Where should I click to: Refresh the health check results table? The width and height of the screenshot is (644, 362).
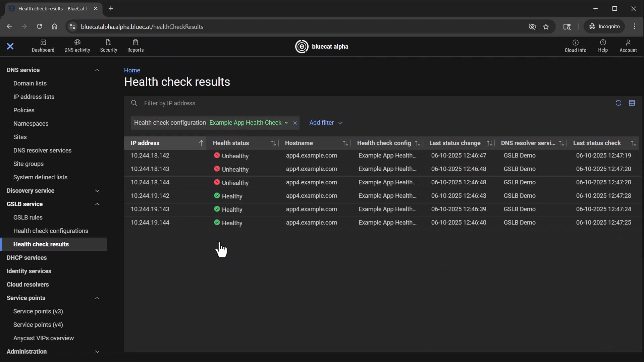tap(618, 103)
